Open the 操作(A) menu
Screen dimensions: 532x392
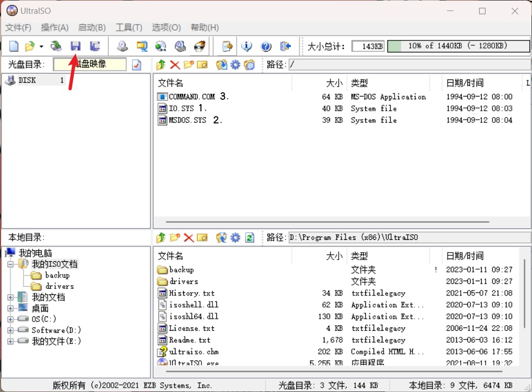point(55,28)
